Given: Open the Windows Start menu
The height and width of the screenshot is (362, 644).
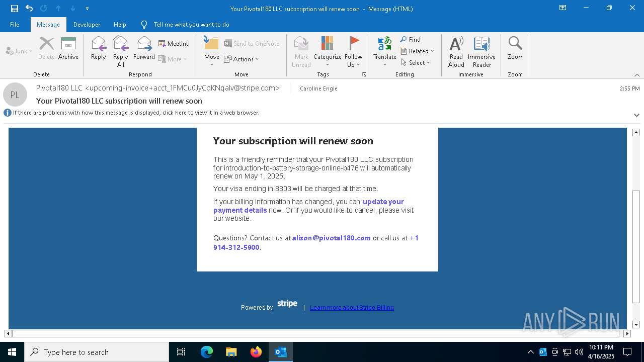Looking at the screenshot, I should pos(12,352).
